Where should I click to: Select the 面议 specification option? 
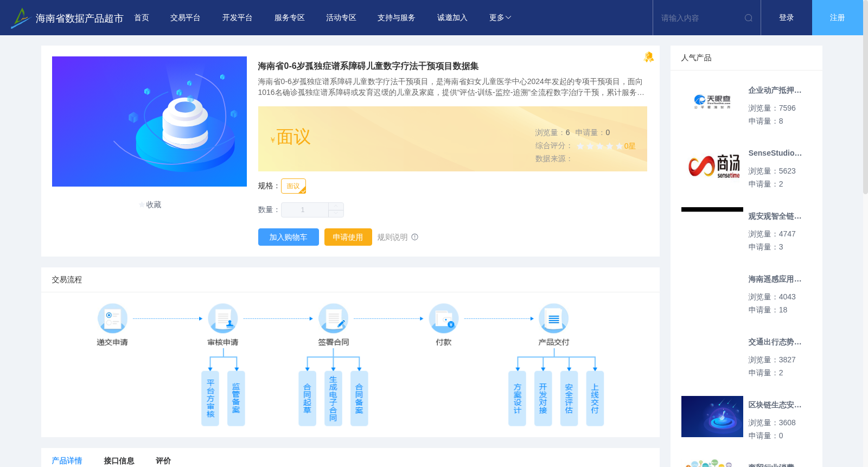tap(293, 186)
